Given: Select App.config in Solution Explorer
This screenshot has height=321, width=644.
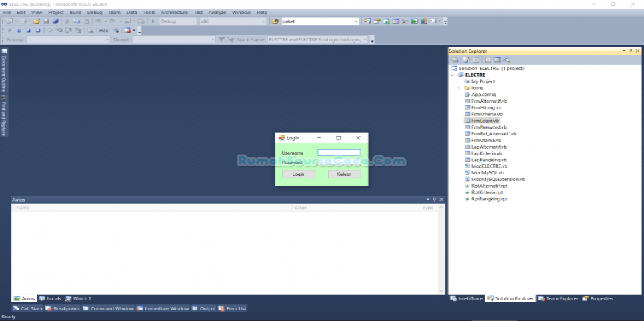Looking at the screenshot, I should click(x=483, y=95).
